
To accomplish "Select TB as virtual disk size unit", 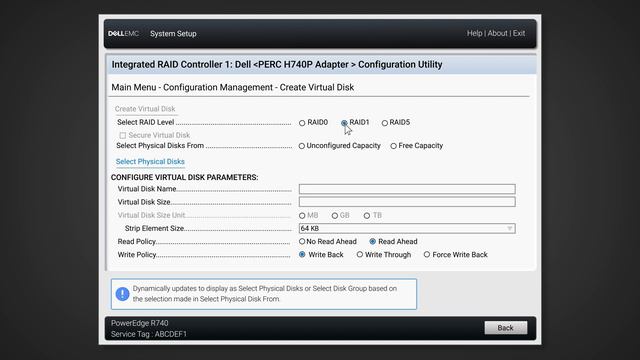I will [367, 216].
